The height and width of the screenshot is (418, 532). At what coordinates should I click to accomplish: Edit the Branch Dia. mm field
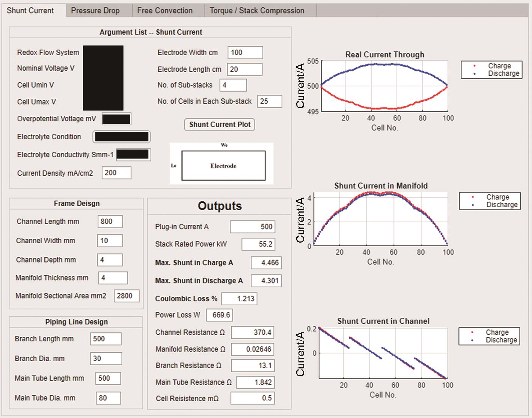click(x=106, y=359)
